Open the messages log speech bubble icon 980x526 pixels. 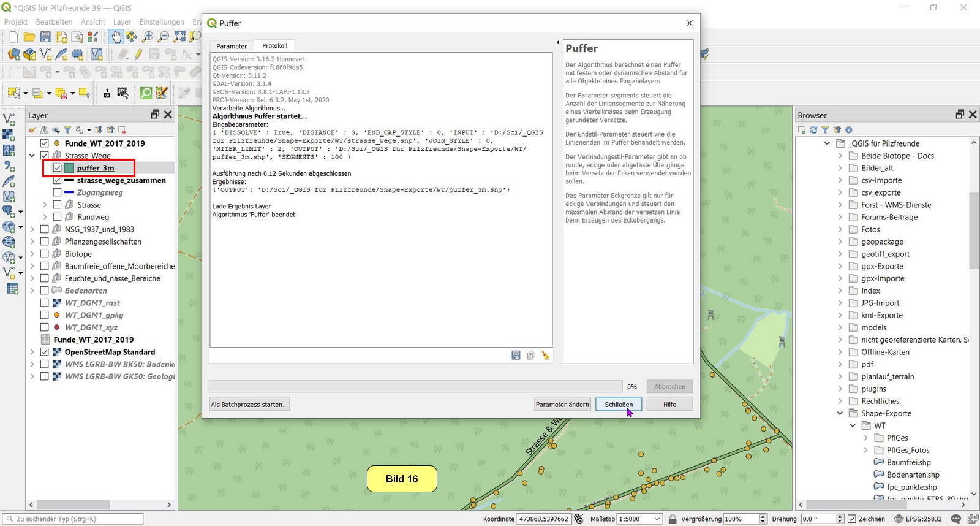click(x=956, y=519)
